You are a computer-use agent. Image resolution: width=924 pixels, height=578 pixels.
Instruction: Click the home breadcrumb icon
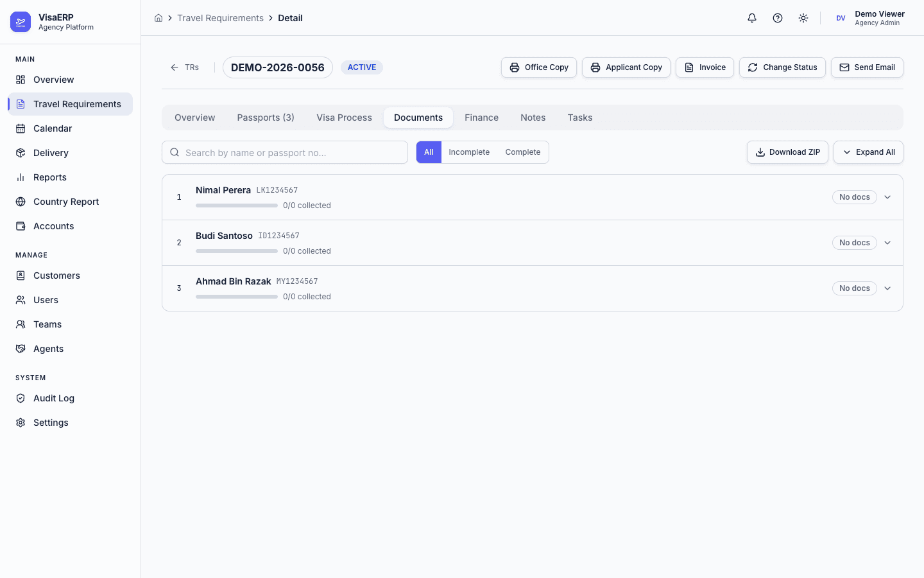coord(158,18)
